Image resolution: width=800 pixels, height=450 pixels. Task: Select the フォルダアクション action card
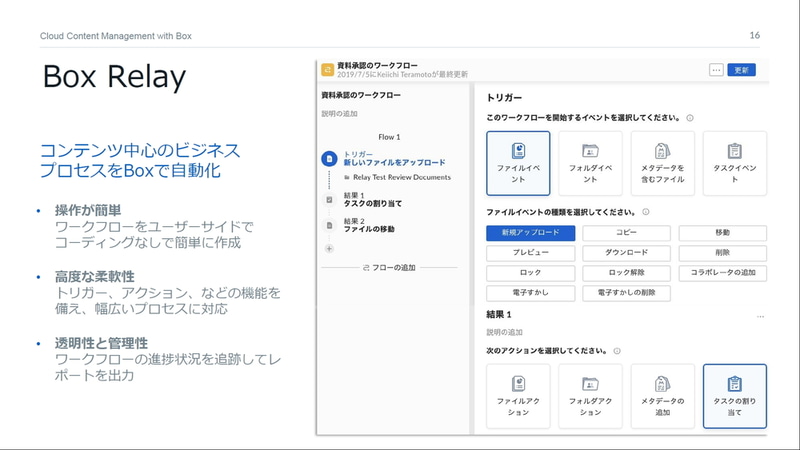590,396
